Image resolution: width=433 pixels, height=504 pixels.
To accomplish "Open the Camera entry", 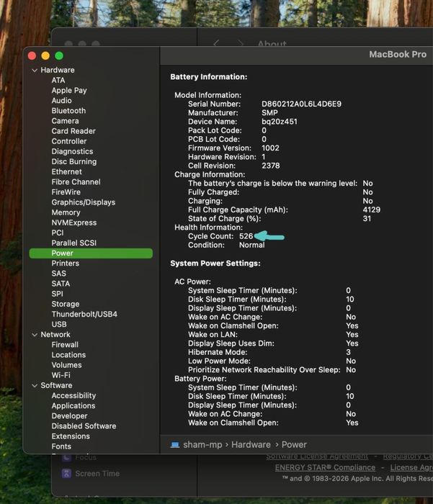I will pos(65,121).
